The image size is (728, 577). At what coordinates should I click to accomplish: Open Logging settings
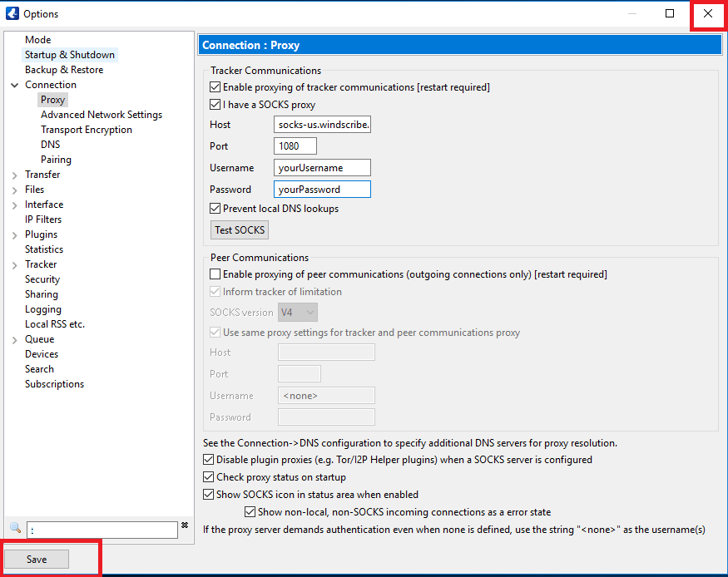43,309
